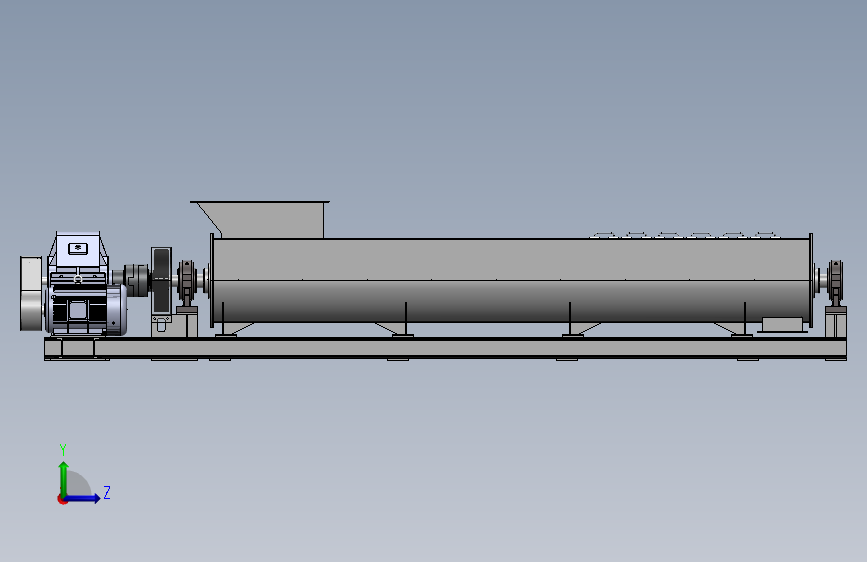Select the tall belt guard panel near the coupling
Image resolution: width=867 pixels, height=562 pixels.
pyautogui.click(x=161, y=280)
